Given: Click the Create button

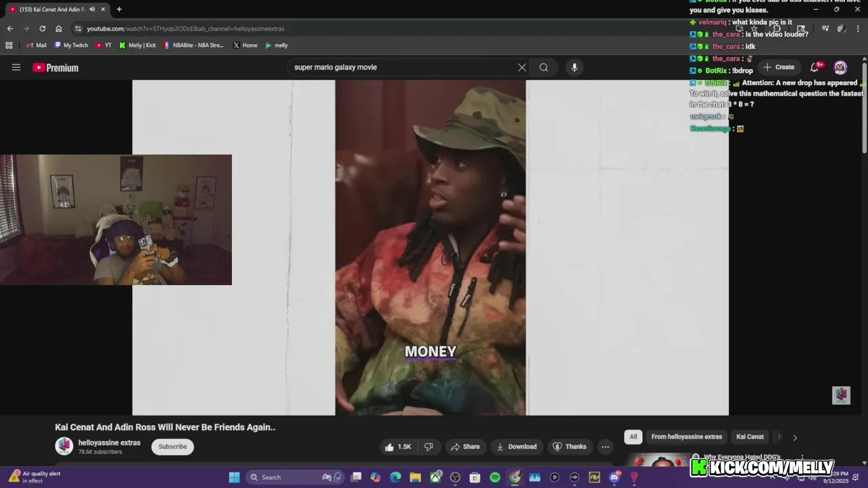Looking at the screenshot, I should point(778,67).
